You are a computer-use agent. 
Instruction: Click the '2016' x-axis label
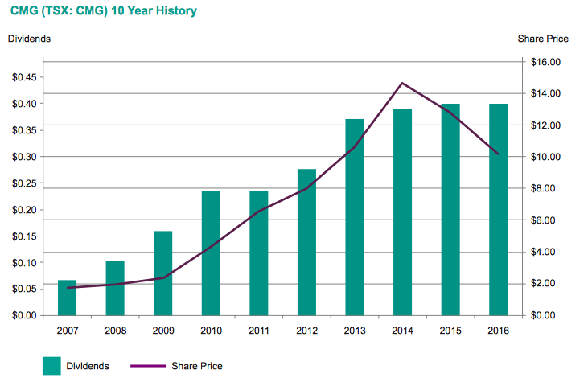[499, 331]
